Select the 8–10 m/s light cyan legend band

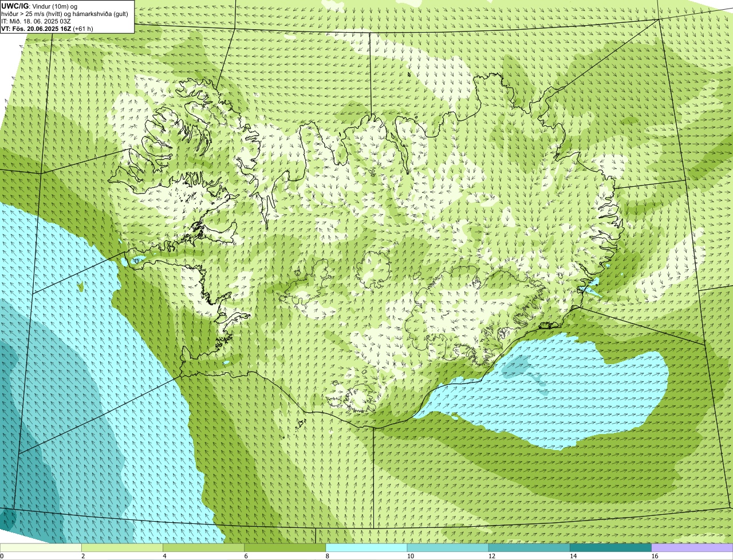coord(366,547)
